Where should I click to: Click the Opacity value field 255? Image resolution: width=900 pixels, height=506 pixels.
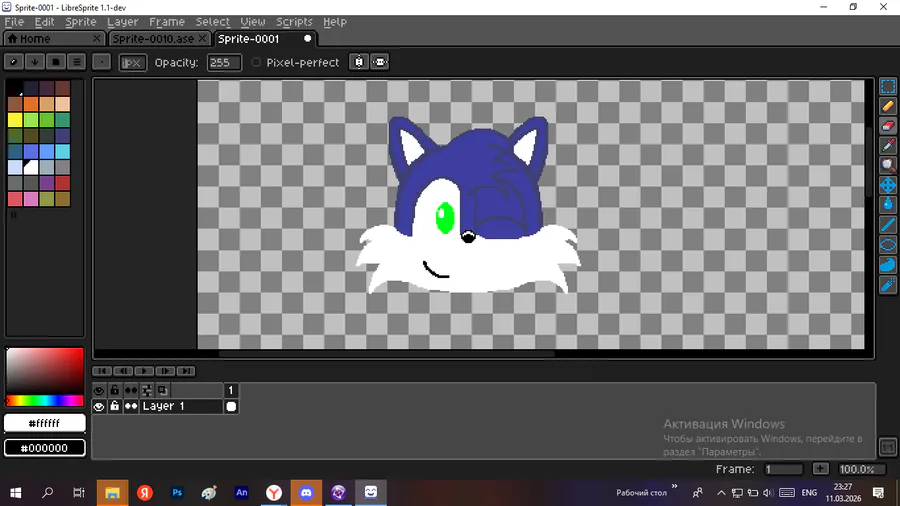(x=224, y=63)
